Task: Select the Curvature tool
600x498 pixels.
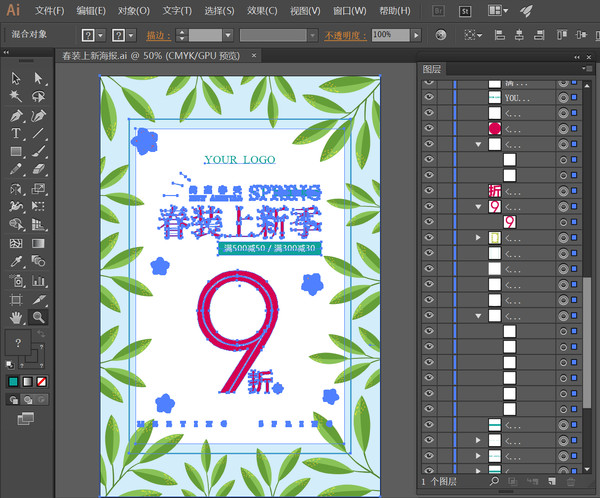Action: (x=38, y=115)
